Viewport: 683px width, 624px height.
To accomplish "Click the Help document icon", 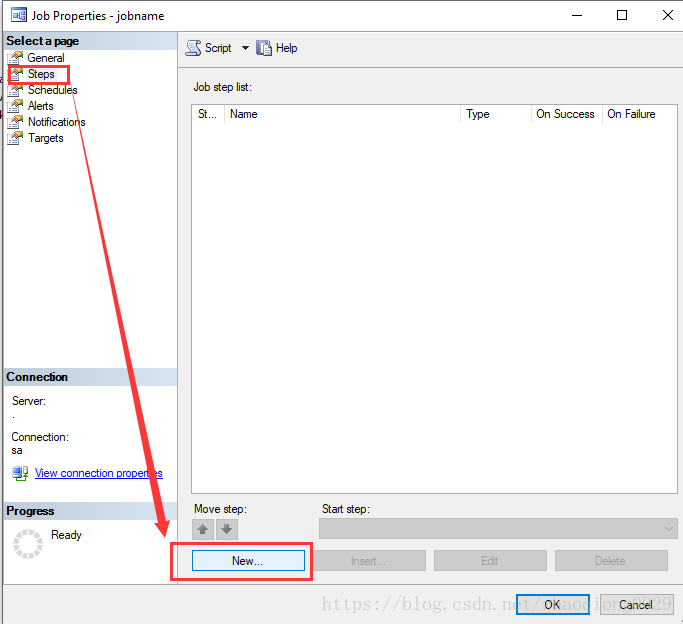I will point(264,48).
